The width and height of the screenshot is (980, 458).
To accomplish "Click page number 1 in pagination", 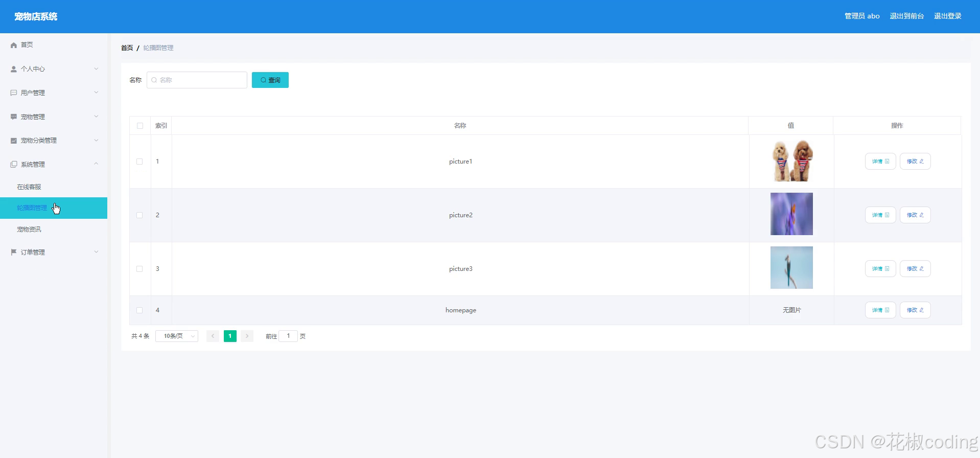I will tap(230, 336).
